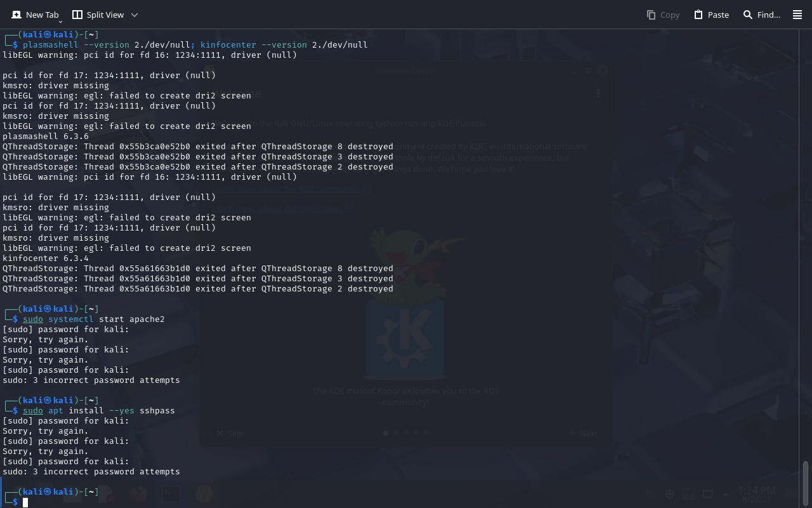This screenshot has height=508, width=812.
Task: Click the 0x55b3ca0e52b0 'QThreadStorage 8 destroyed' line
Action: [x=198, y=147]
